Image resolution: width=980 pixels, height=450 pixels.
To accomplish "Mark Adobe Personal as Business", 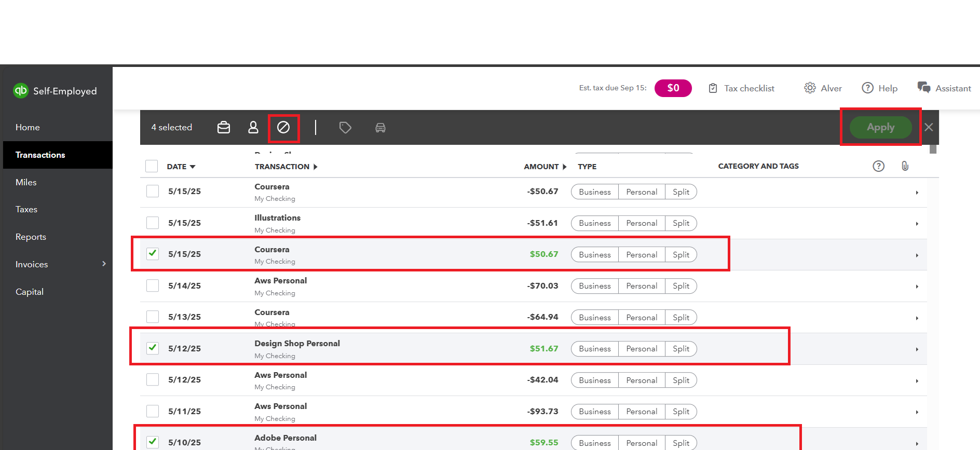I will pyautogui.click(x=595, y=443).
